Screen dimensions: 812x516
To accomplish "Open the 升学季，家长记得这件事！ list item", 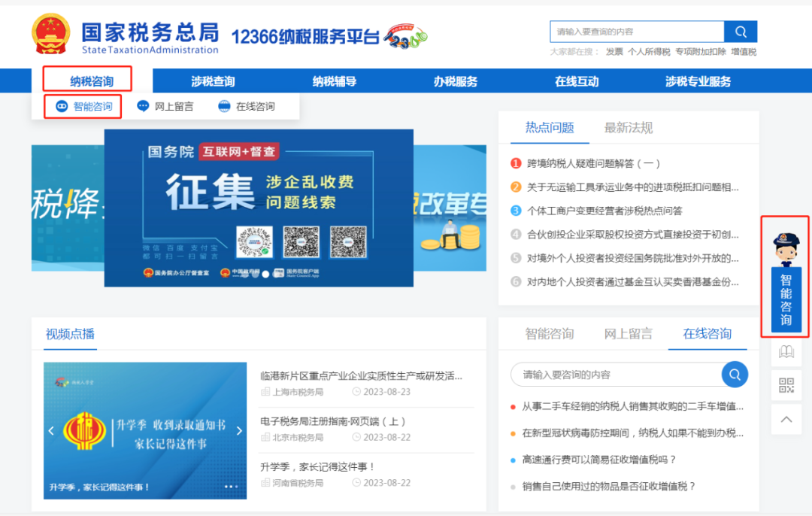I will coord(317,467).
